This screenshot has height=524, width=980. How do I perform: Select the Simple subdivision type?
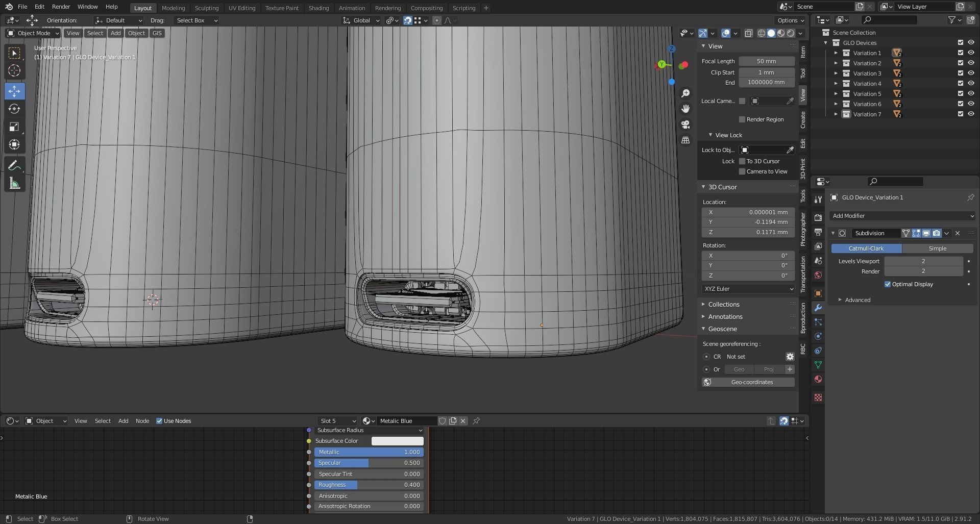(937, 248)
